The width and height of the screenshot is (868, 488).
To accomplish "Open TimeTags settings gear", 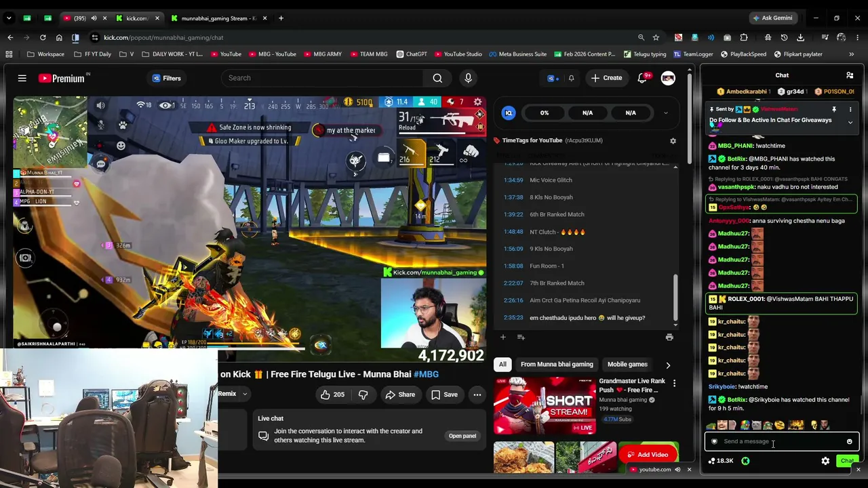I will tap(673, 141).
